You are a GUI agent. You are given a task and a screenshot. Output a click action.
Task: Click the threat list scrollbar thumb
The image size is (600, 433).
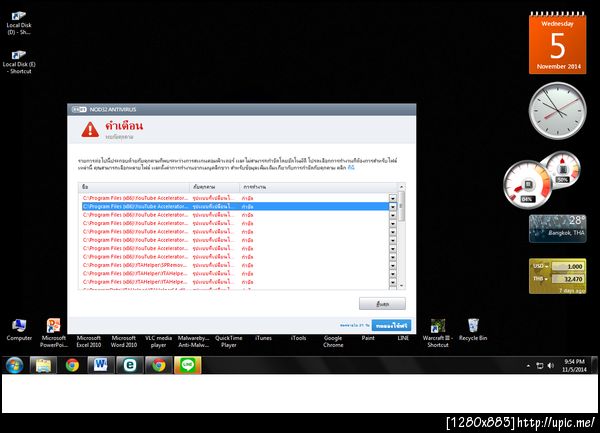tap(401, 206)
